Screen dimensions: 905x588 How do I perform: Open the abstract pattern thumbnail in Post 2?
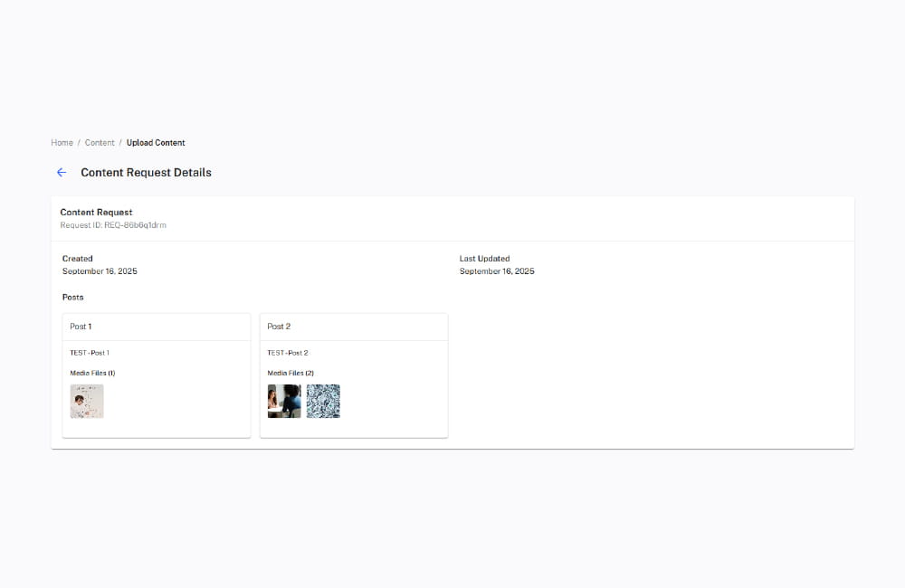pos(323,401)
